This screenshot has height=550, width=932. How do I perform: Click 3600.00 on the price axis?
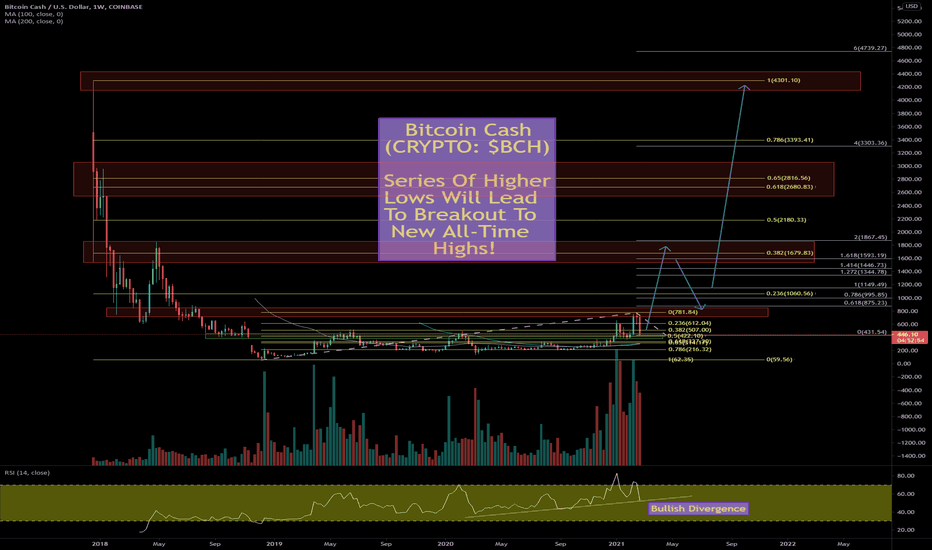coord(909,127)
